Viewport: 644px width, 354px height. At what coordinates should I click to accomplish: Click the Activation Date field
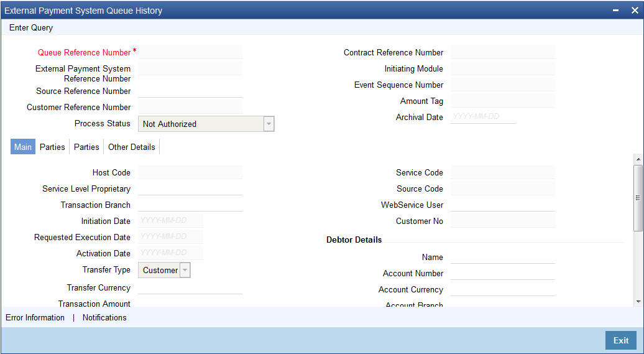[x=170, y=253]
